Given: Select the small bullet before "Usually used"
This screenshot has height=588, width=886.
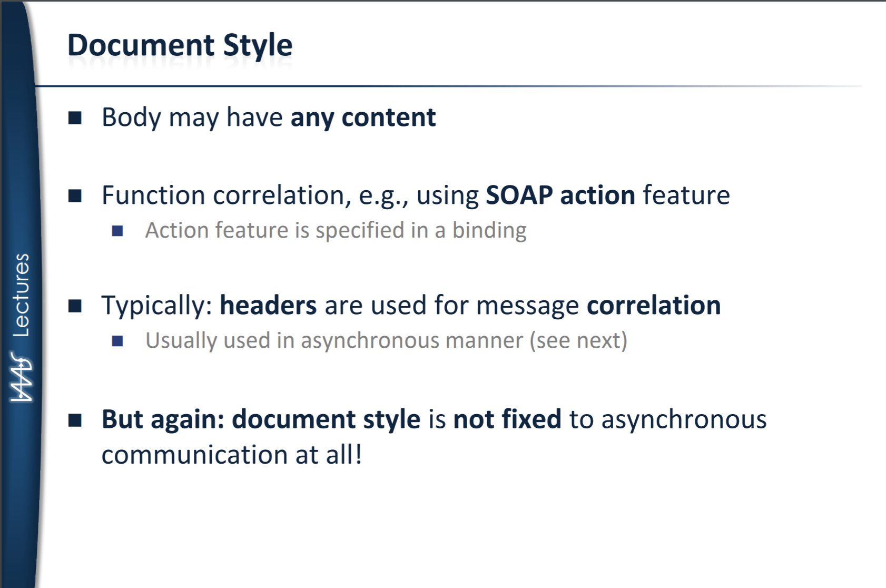Looking at the screenshot, I should [x=117, y=341].
